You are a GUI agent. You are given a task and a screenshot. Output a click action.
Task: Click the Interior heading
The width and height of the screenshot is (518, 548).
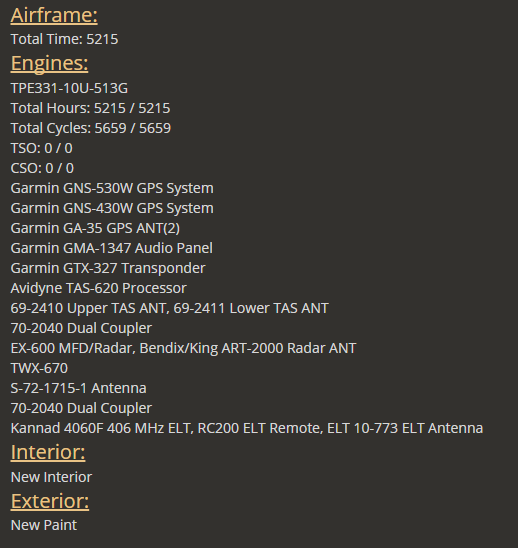(48, 452)
